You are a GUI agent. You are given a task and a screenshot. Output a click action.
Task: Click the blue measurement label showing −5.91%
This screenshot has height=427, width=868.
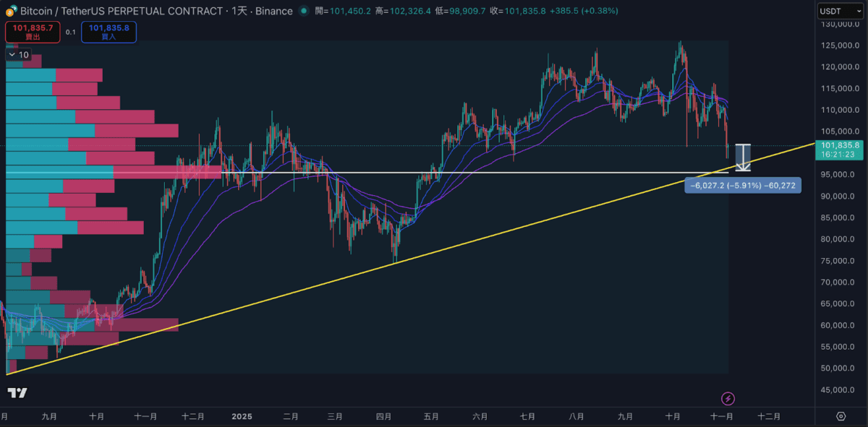743,186
